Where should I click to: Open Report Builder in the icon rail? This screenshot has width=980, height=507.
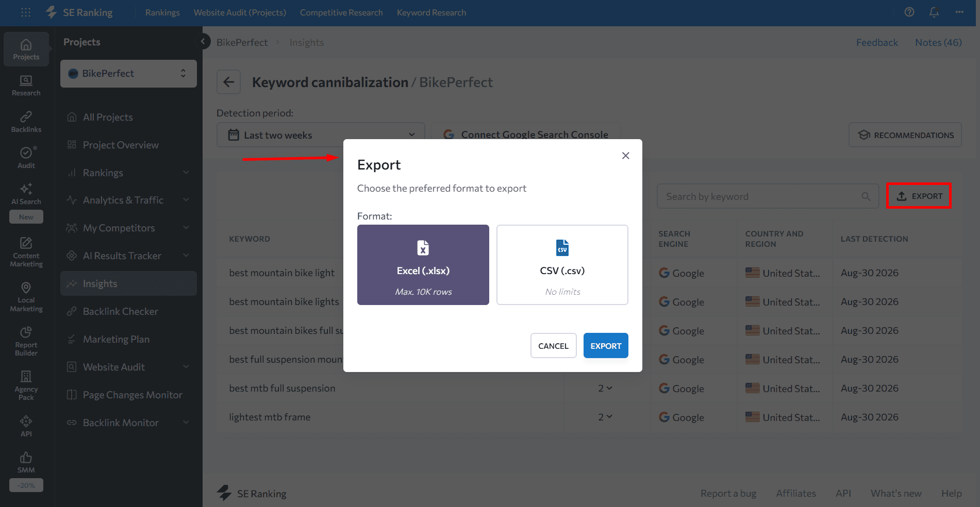(x=26, y=341)
